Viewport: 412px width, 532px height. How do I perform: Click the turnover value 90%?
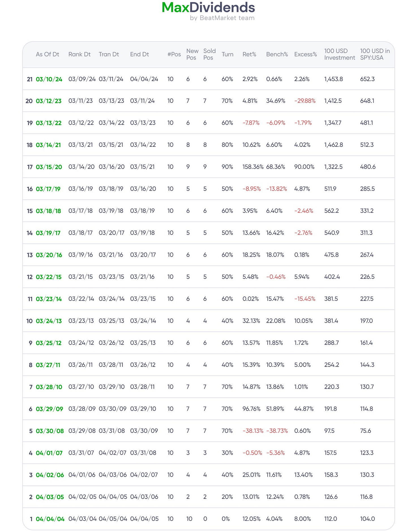(227, 167)
